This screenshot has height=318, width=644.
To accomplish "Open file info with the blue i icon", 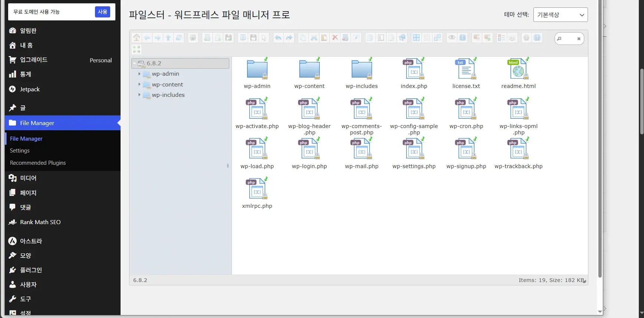I will 462,37.
